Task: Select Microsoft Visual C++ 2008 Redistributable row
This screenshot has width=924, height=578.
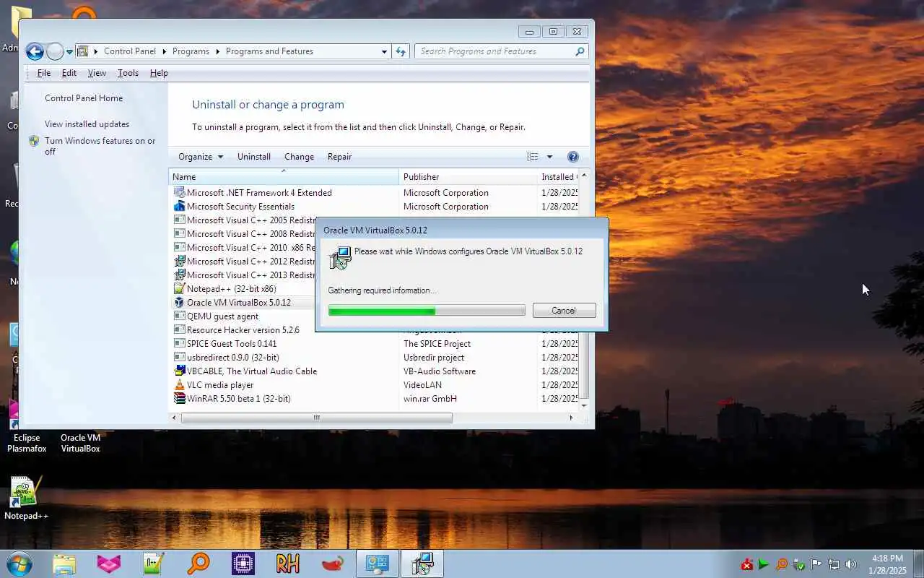Action: [245, 234]
